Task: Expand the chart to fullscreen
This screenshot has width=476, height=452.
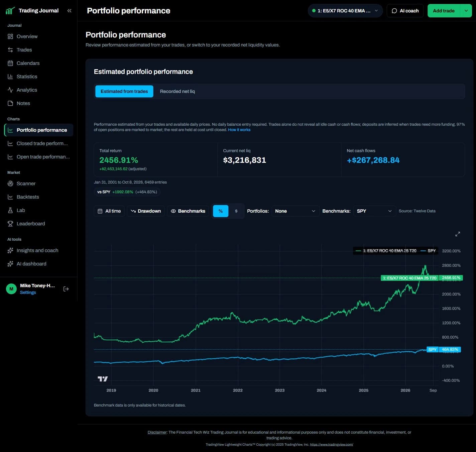Action: pos(458,234)
